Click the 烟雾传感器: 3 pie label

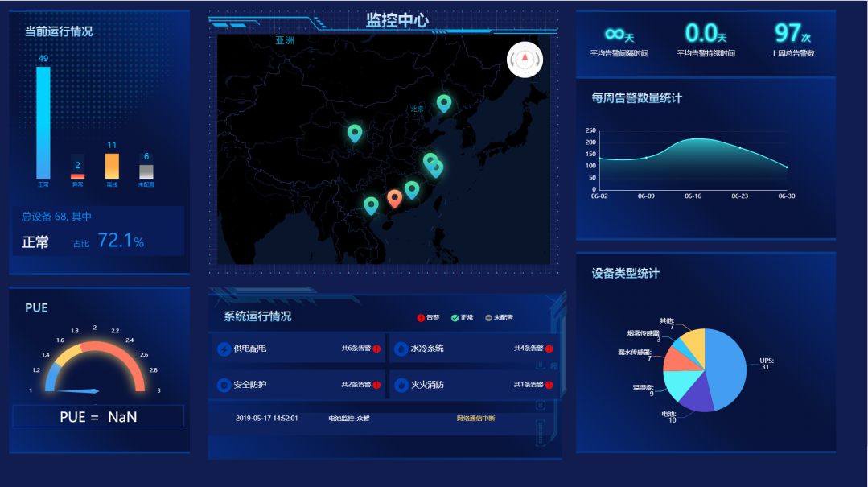(644, 336)
